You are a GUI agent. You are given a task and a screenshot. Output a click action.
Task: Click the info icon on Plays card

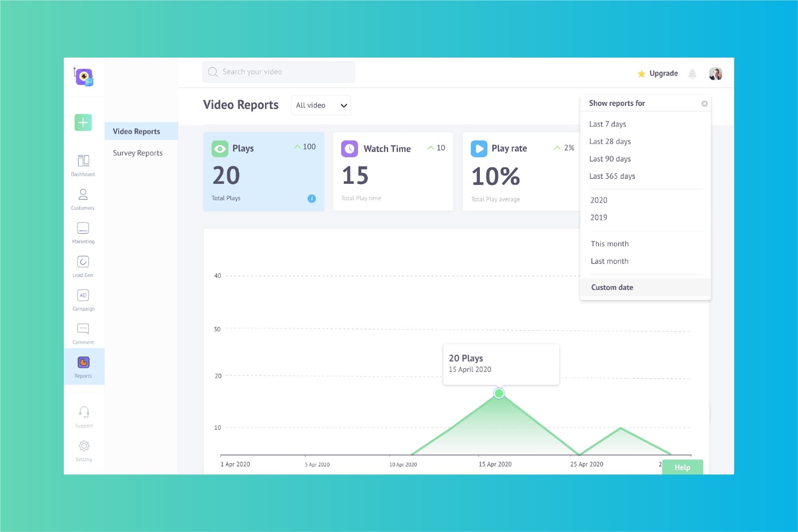(x=311, y=198)
